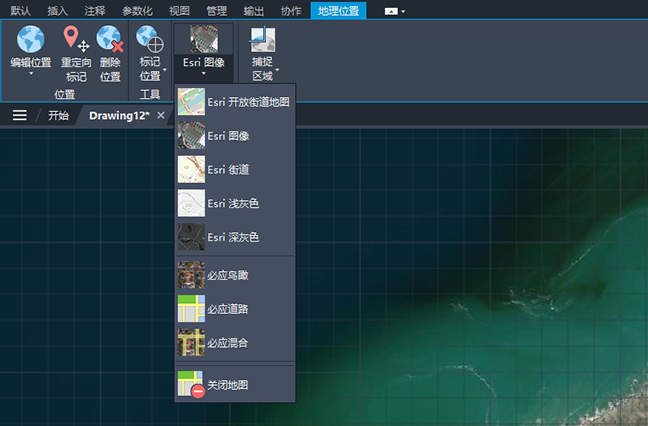This screenshot has height=426, width=648.
Task: Click the 捕捉区域 icon
Action: pyautogui.click(x=262, y=40)
